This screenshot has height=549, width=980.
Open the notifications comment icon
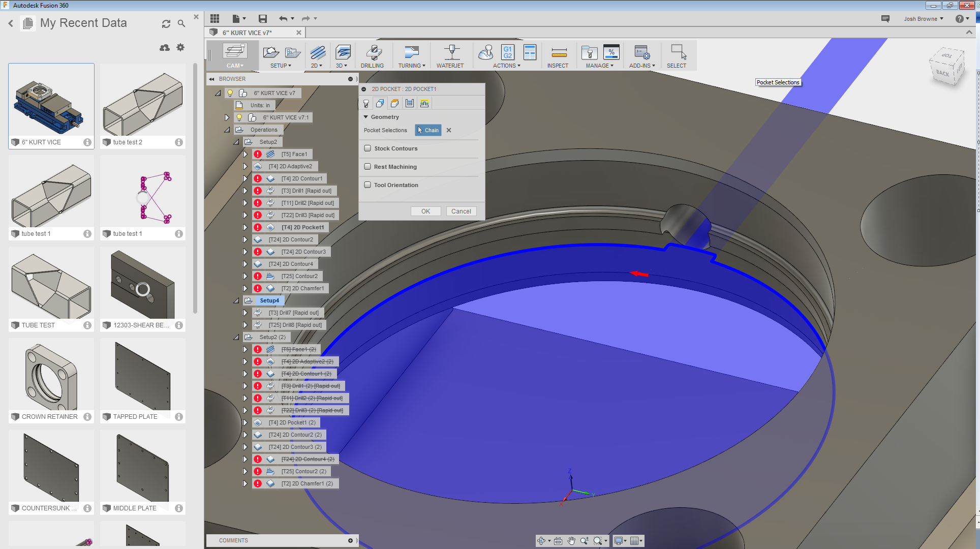click(x=885, y=19)
